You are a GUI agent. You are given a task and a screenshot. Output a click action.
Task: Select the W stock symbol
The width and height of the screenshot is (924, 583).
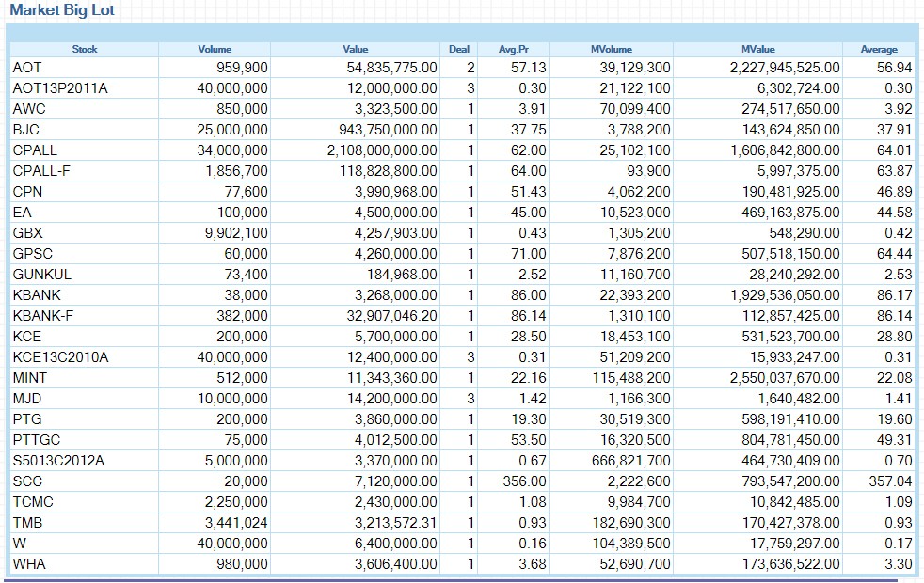[20, 543]
